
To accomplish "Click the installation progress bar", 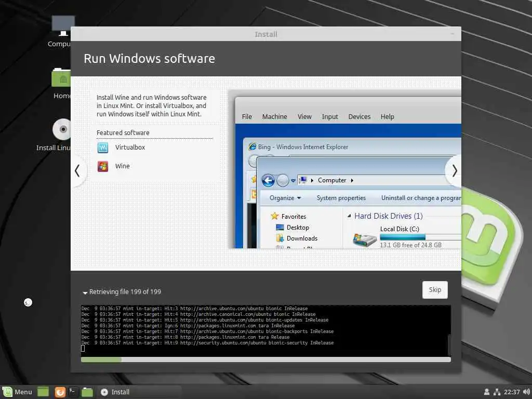I will click(265, 360).
